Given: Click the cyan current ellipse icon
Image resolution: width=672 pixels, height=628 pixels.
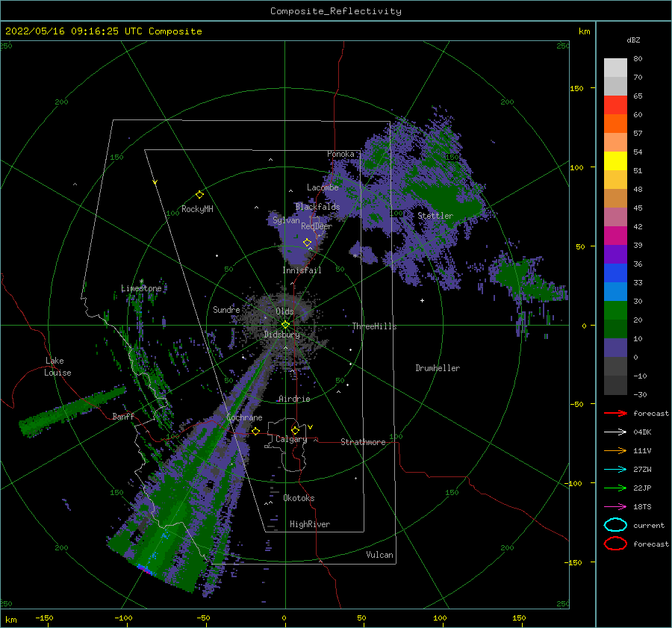Looking at the screenshot, I should click(615, 525).
